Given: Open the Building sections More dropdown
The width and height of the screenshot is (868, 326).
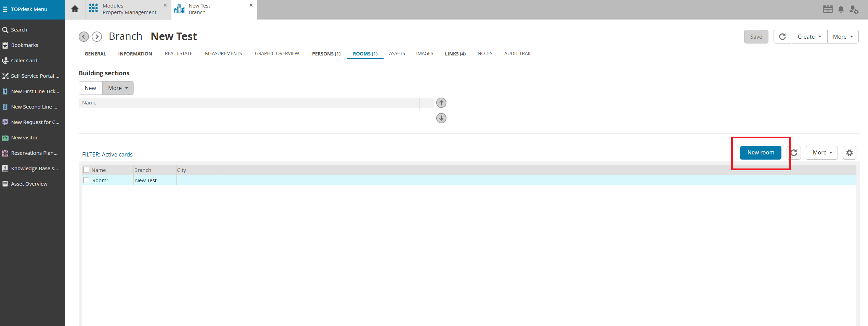Looking at the screenshot, I should click(x=118, y=88).
